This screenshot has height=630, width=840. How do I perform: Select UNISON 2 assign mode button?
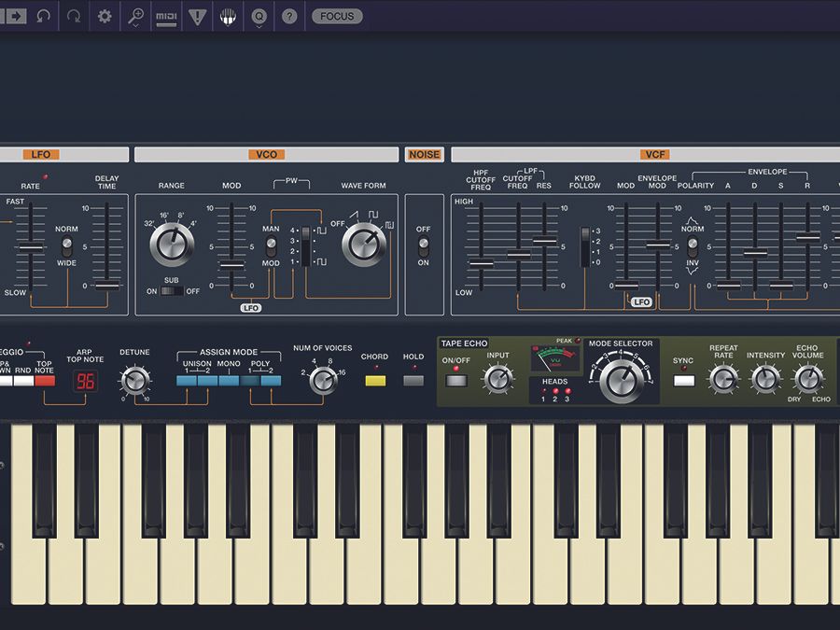coord(208,381)
